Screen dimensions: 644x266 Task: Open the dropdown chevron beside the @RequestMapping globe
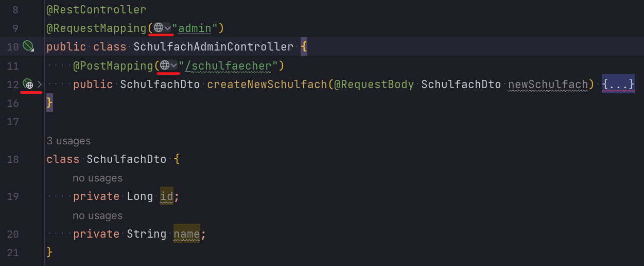tap(167, 28)
